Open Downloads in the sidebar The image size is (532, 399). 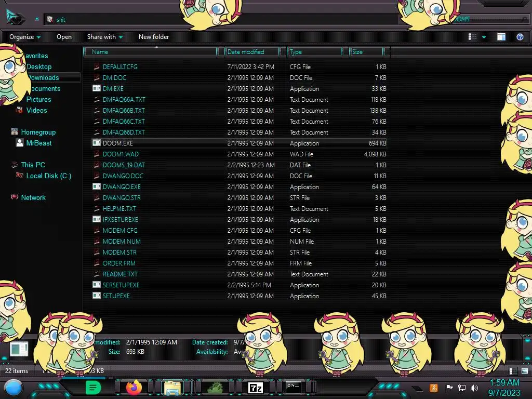[x=44, y=77]
